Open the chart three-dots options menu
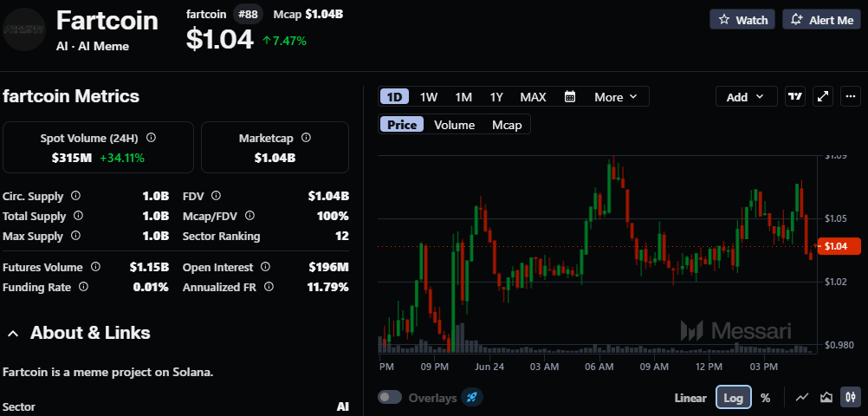Image resolution: width=868 pixels, height=416 pixels. [x=851, y=96]
